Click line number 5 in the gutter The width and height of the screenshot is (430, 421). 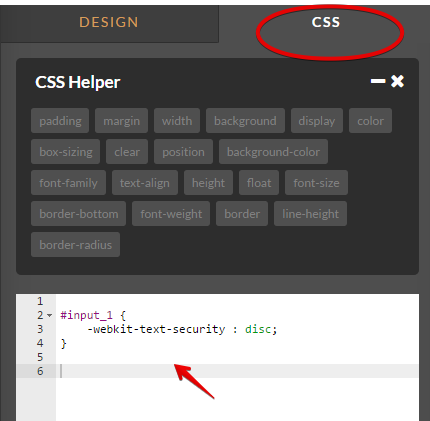(40, 357)
